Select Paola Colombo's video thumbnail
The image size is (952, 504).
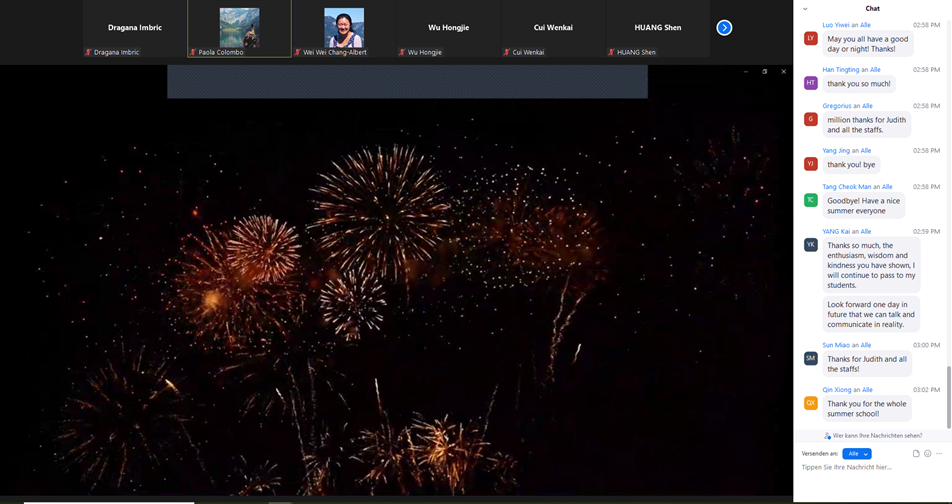tap(239, 29)
